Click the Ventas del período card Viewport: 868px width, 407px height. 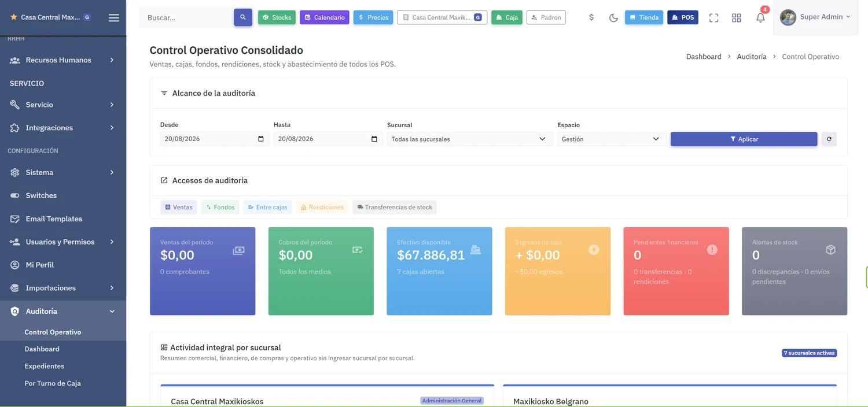pyautogui.click(x=203, y=271)
